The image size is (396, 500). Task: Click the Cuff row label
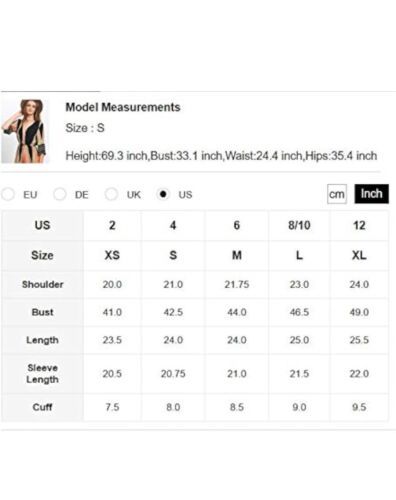pos(42,407)
